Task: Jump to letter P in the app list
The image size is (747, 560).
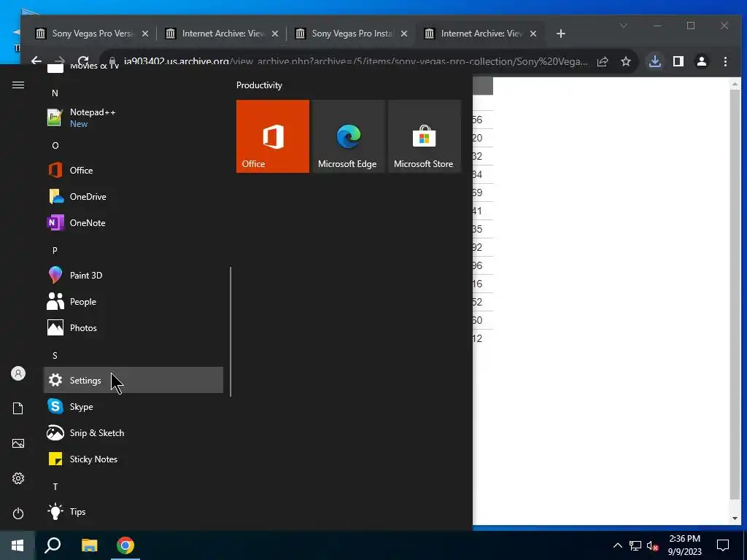Action: (x=55, y=251)
